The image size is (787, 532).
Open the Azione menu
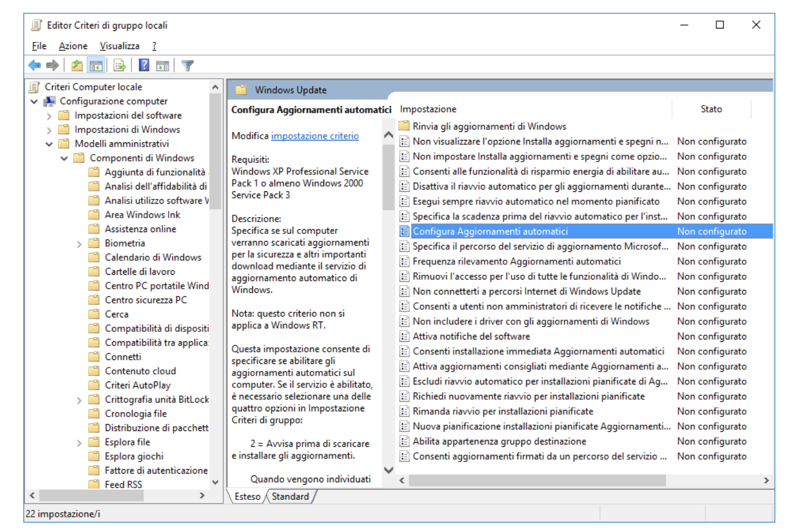(x=73, y=46)
